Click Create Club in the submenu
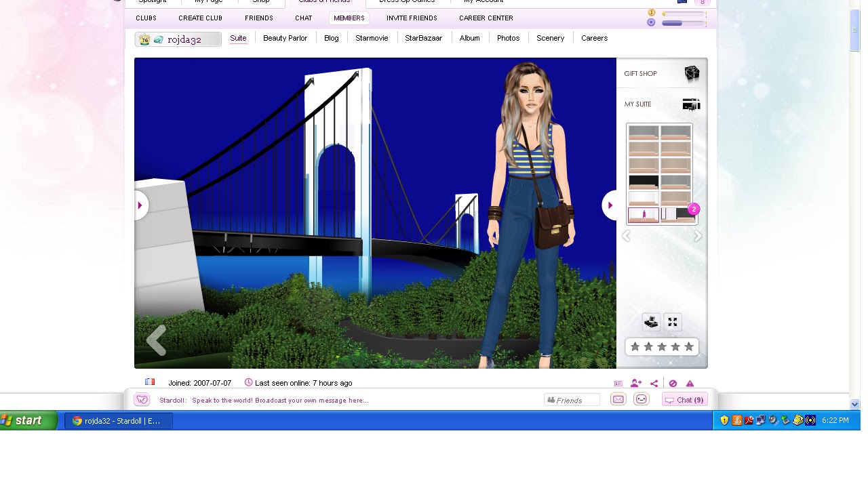 coord(200,18)
